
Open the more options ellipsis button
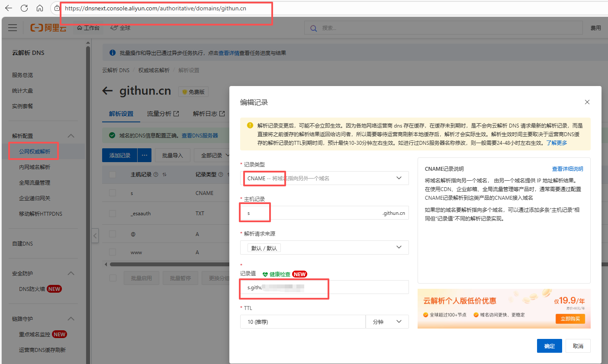[x=145, y=155]
